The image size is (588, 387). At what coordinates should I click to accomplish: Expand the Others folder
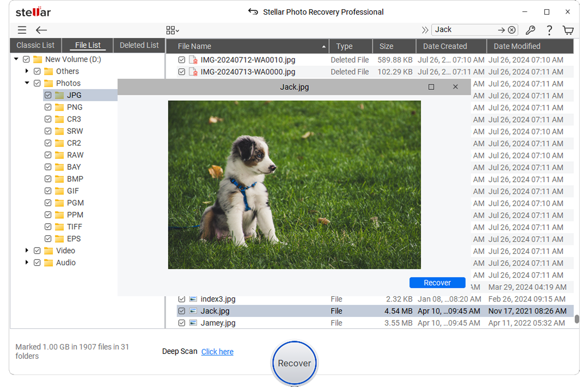tap(27, 71)
